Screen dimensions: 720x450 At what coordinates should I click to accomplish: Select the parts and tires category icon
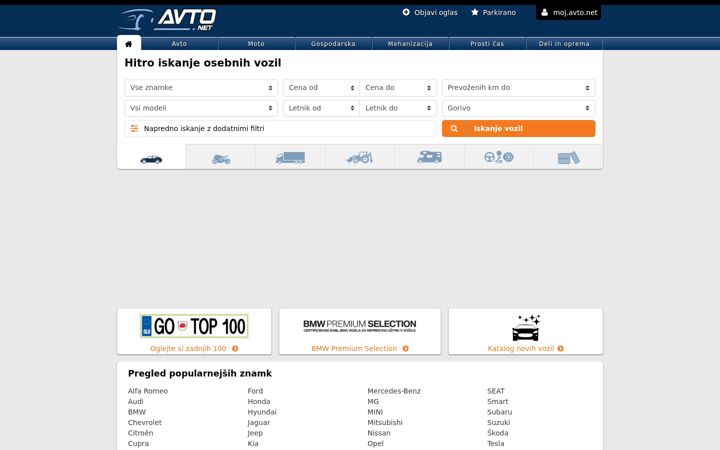click(x=499, y=157)
